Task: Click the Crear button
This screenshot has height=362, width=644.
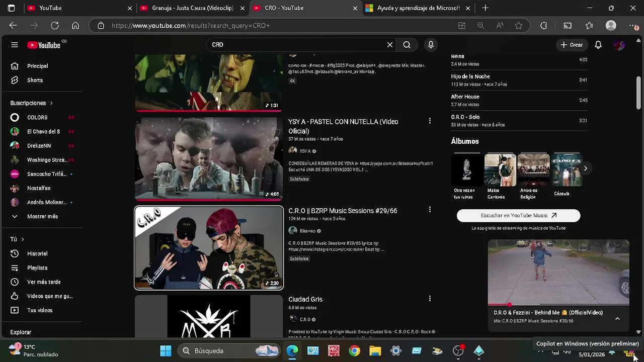Action: pyautogui.click(x=571, y=45)
